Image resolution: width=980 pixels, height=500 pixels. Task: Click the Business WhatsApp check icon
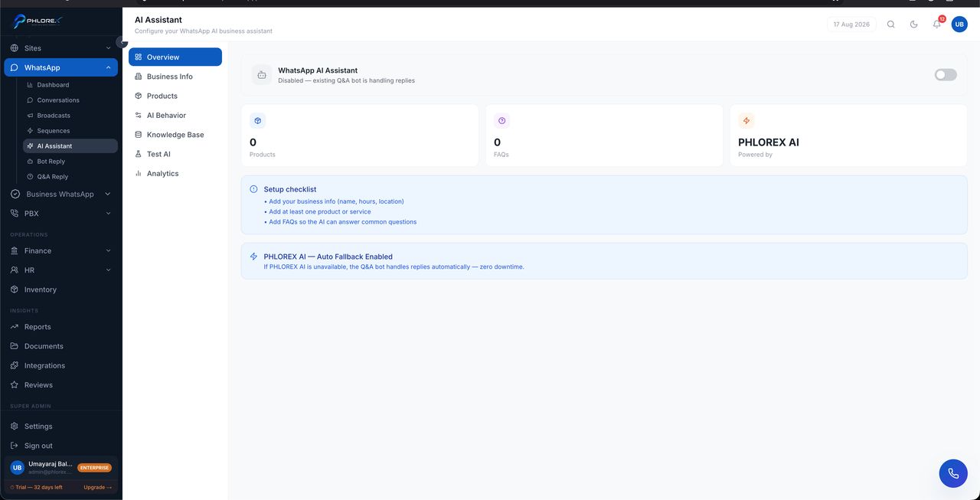(15, 194)
